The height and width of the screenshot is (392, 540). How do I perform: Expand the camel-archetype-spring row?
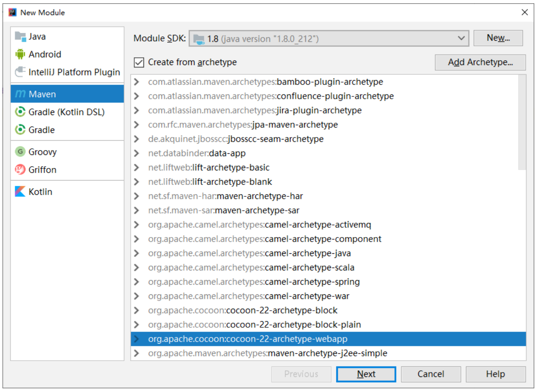(137, 282)
